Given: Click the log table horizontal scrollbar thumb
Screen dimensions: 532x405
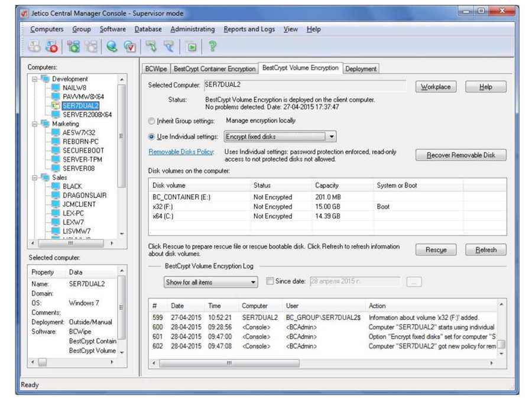Looking at the screenshot, I should click(229, 363).
